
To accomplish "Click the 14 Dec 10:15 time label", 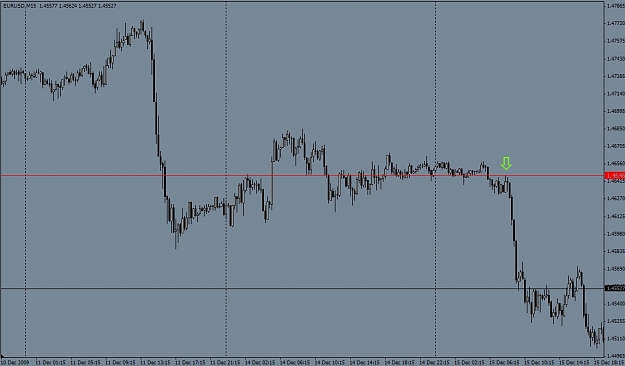I will point(330,362).
